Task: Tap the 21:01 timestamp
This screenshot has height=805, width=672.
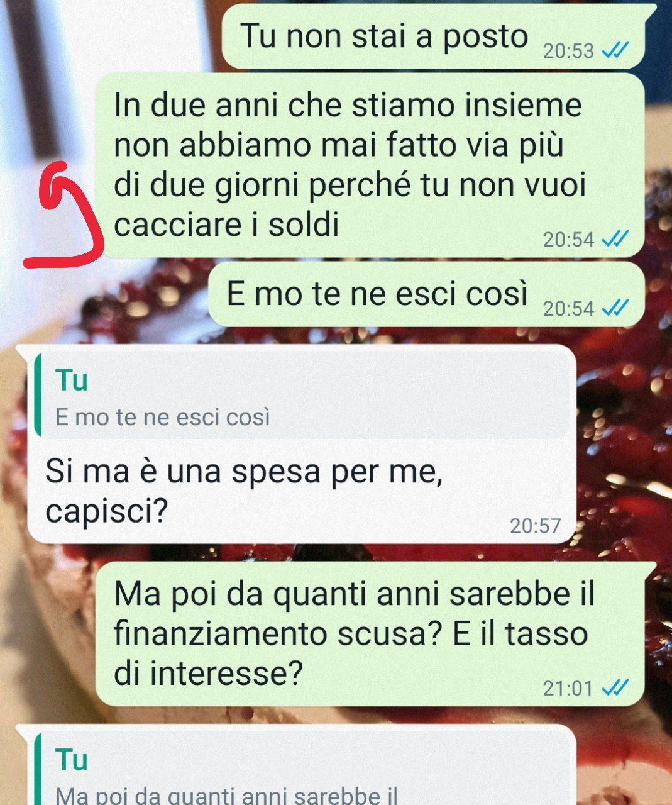Action: point(568,688)
